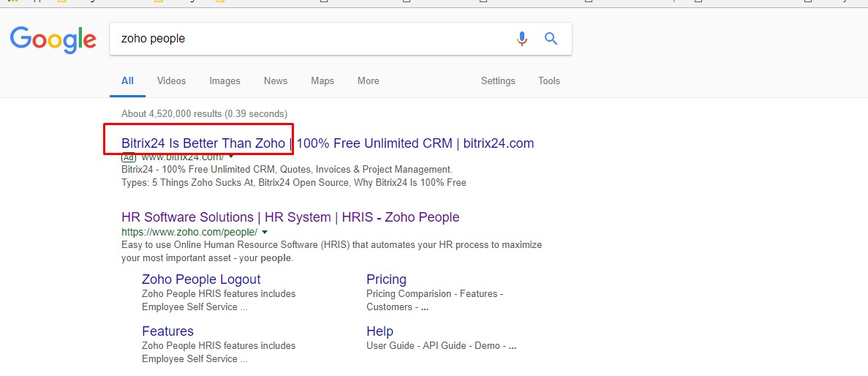
Task: Open HR Software Solutions Zoho People result
Action: tap(290, 217)
